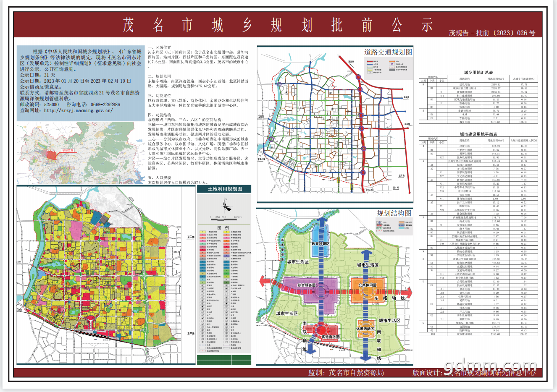Click the legend box of the planning structure map
This screenshot has width=557, height=392.
[x=394, y=226]
